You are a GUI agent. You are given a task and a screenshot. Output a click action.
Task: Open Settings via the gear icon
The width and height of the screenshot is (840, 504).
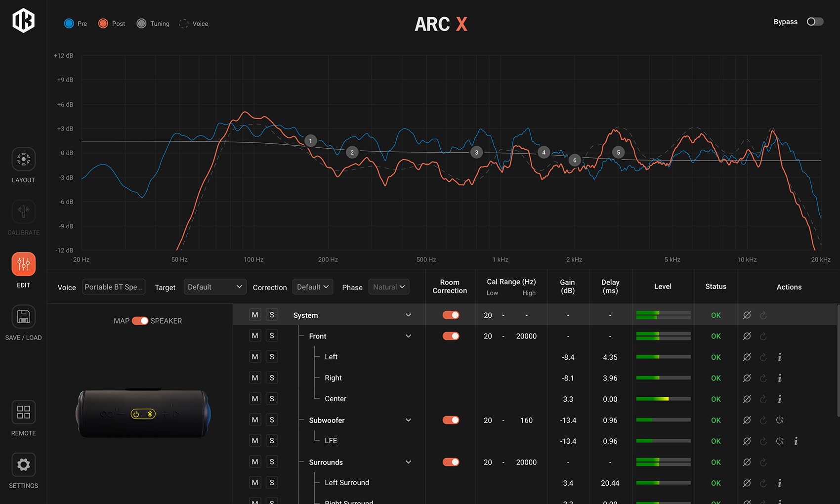pyautogui.click(x=23, y=465)
